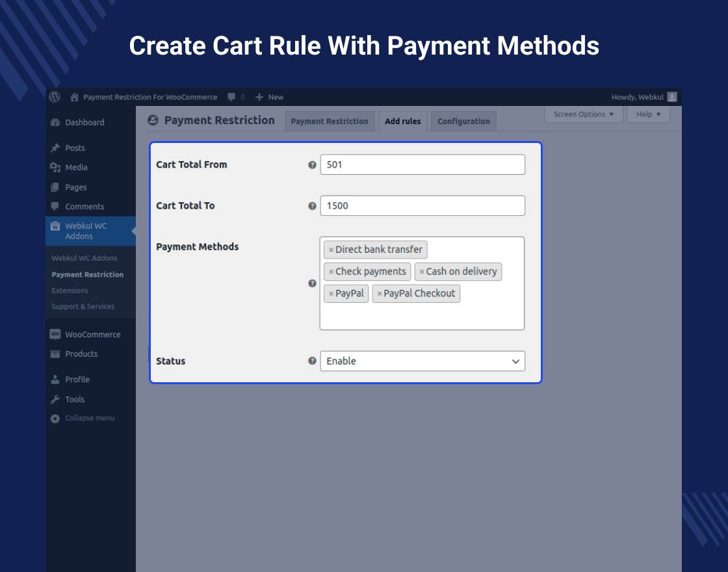Click the Tools wrench icon
This screenshot has width=728, height=572.
(55, 399)
